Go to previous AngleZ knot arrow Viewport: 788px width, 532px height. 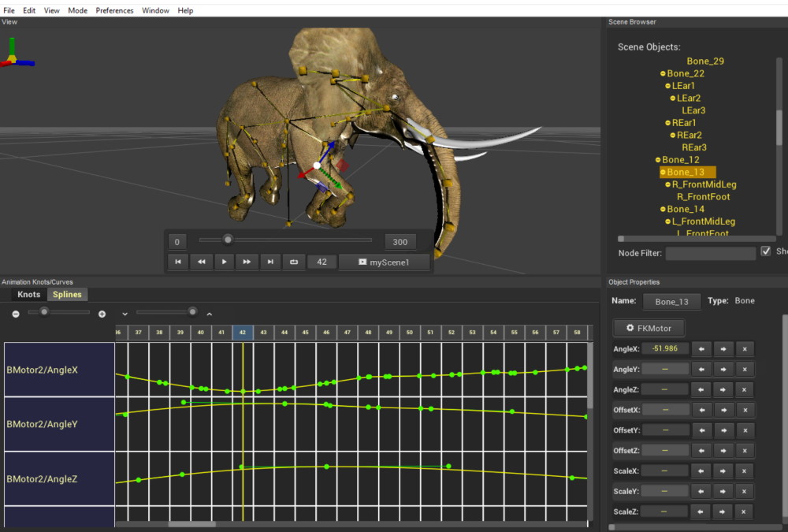[x=701, y=389]
